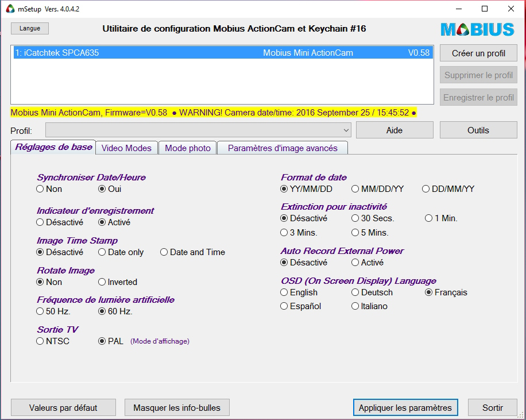Maximize the mSetup window
Viewport: 526px width, 420px height.
point(485,9)
